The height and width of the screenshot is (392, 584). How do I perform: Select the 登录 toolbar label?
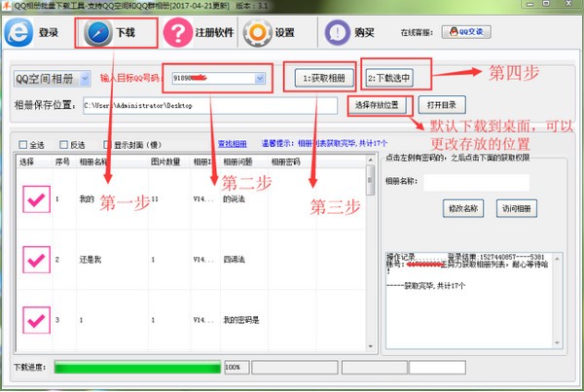point(49,33)
